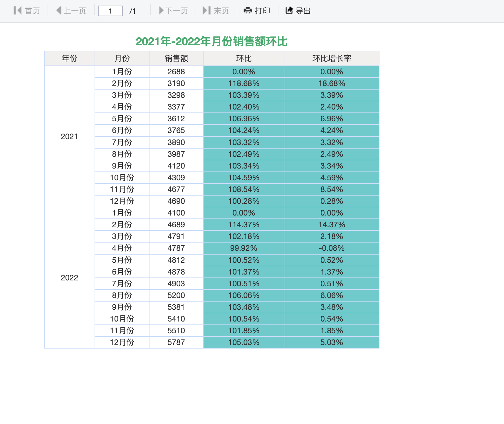Click the first page icon
Viewport: 504px width, 424px height.
tap(18, 11)
